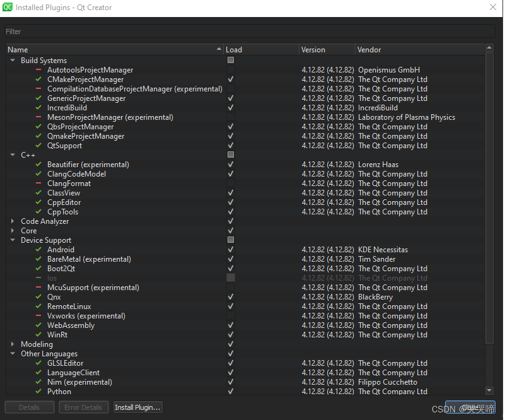Sort plugins by the Name column header
Viewport: 505px width, 420px height.
[x=115, y=50]
